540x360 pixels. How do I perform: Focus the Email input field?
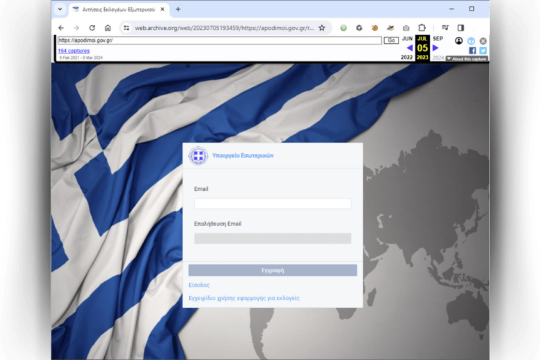tap(272, 204)
